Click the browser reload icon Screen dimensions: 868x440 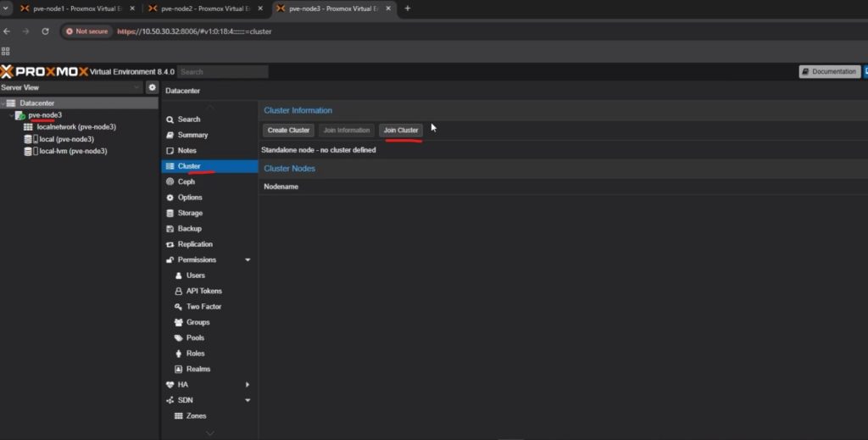point(46,31)
